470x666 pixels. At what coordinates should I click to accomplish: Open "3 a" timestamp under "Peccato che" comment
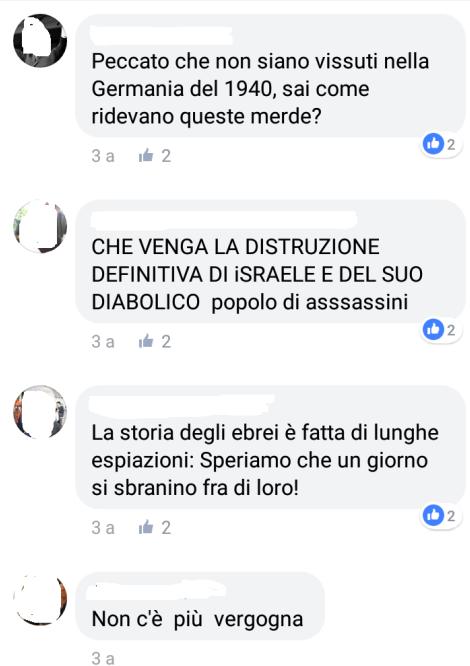(103, 156)
